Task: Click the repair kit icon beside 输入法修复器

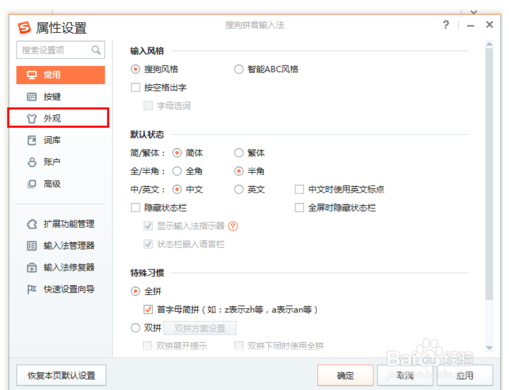Action: [x=32, y=267]
